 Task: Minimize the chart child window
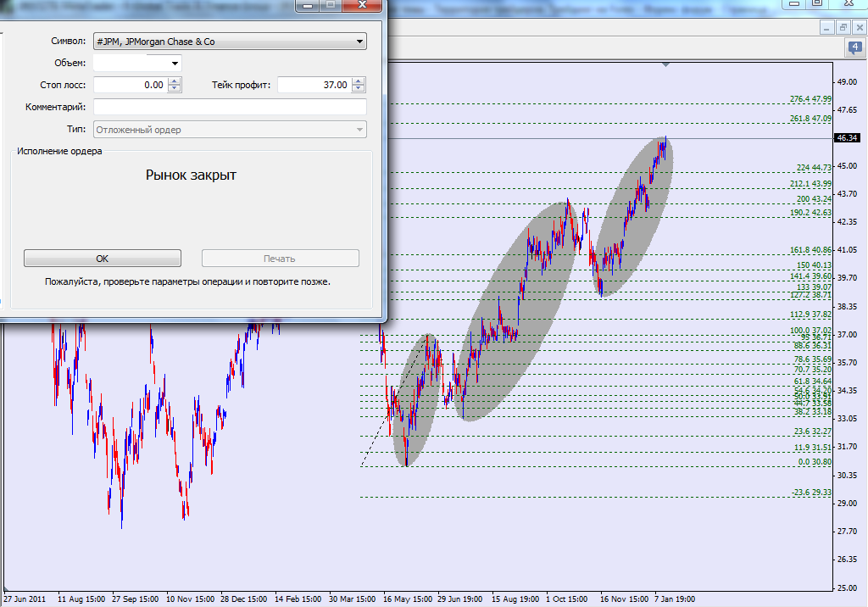[x=826, y=27]
